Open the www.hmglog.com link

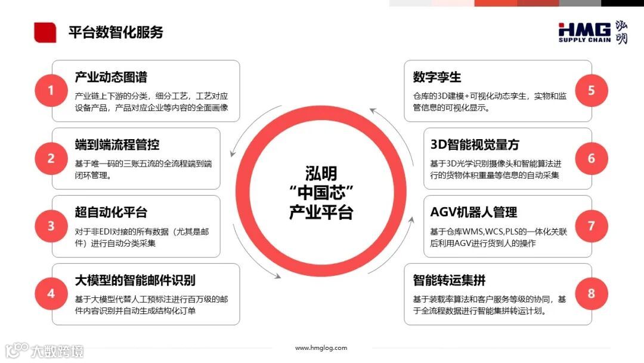tap(321, 348)
